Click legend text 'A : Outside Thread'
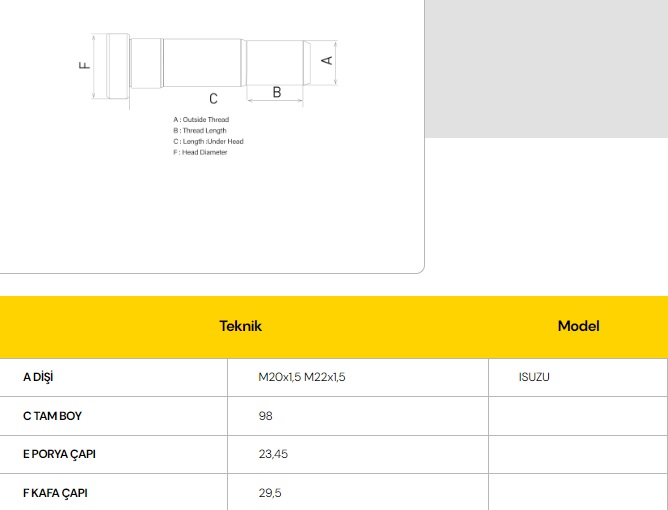 [201, 120]
